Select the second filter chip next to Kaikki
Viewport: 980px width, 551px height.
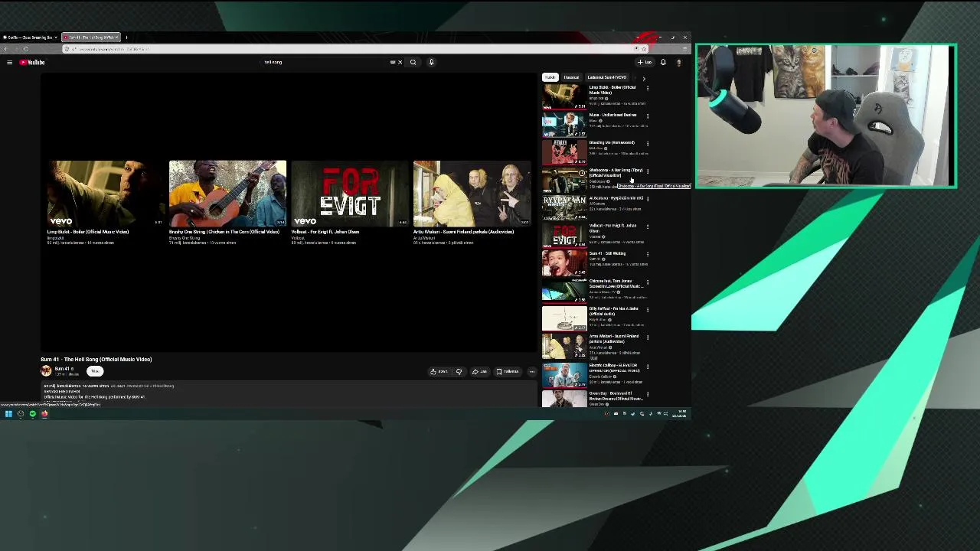click(x=571, y=77)
